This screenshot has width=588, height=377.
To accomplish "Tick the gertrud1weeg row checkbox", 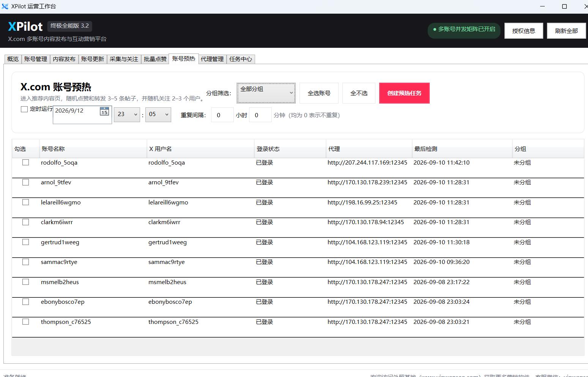I will [26, 242].
